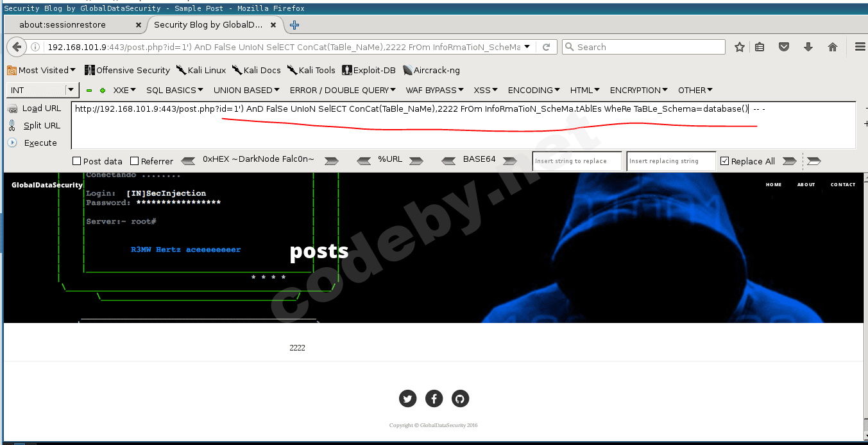
Task: Click the HackBar green minus icon
Action: click(89, 91)
